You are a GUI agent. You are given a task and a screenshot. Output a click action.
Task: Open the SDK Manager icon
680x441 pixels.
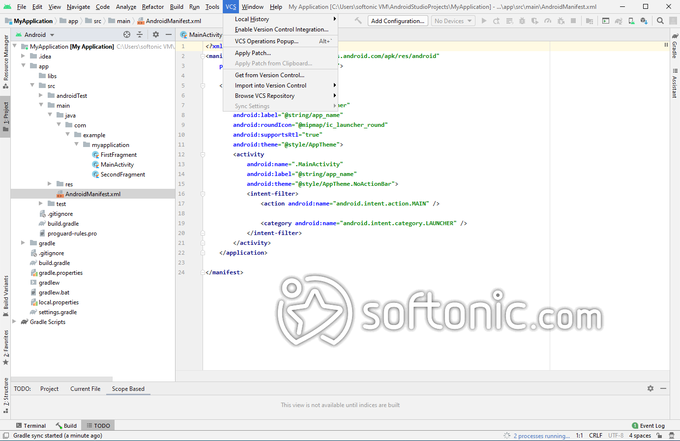pyautogui.click(x=644, y=21)
